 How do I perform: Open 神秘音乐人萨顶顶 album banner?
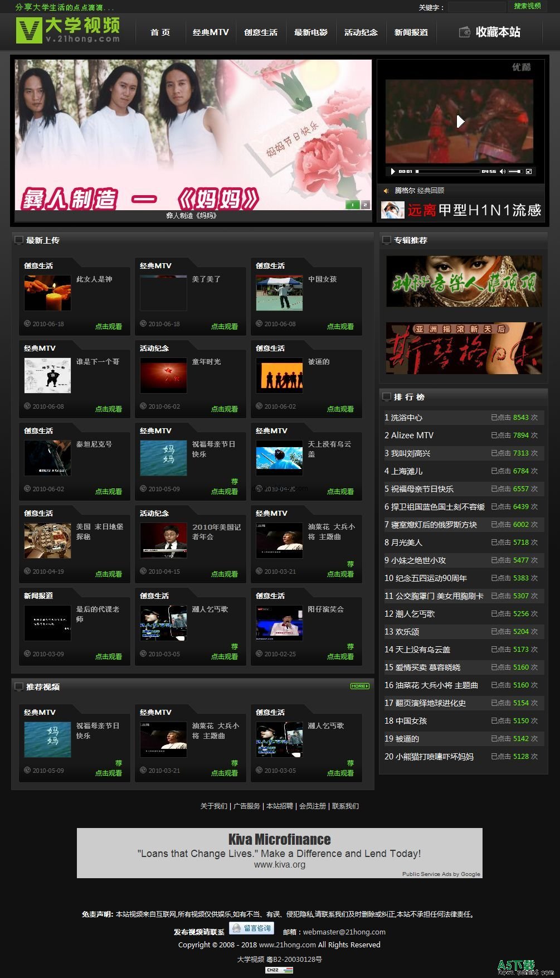click(464, 281)
